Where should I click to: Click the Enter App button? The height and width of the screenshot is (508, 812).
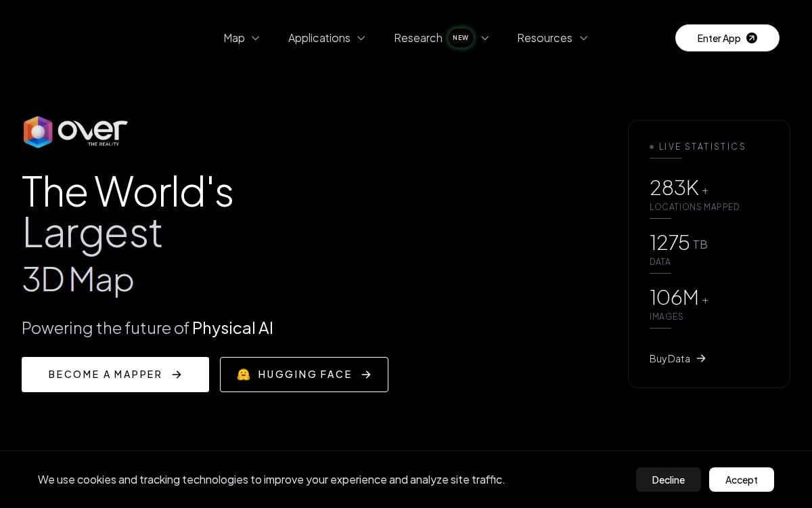[727, 38]
